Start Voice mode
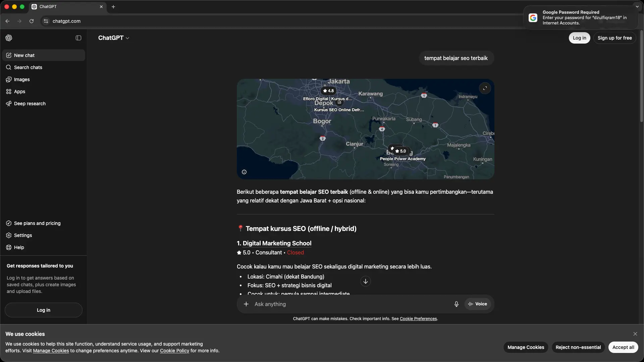The image size is (644, 362). point(478,304)
